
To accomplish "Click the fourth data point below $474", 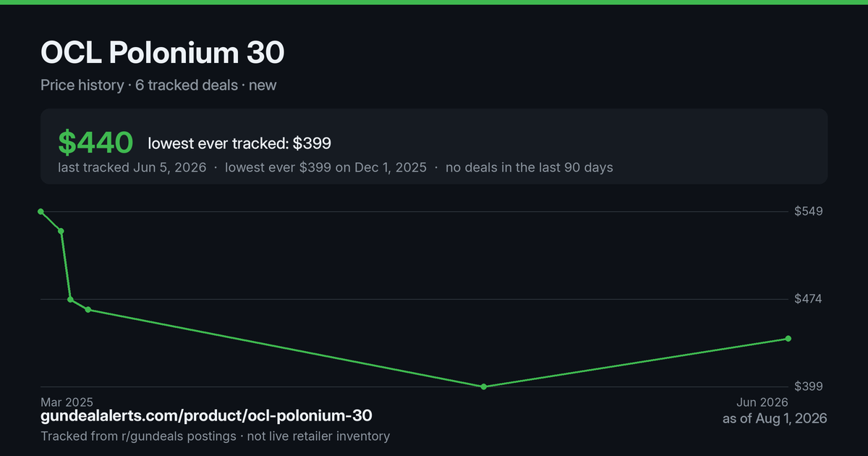I will point(88,310).
